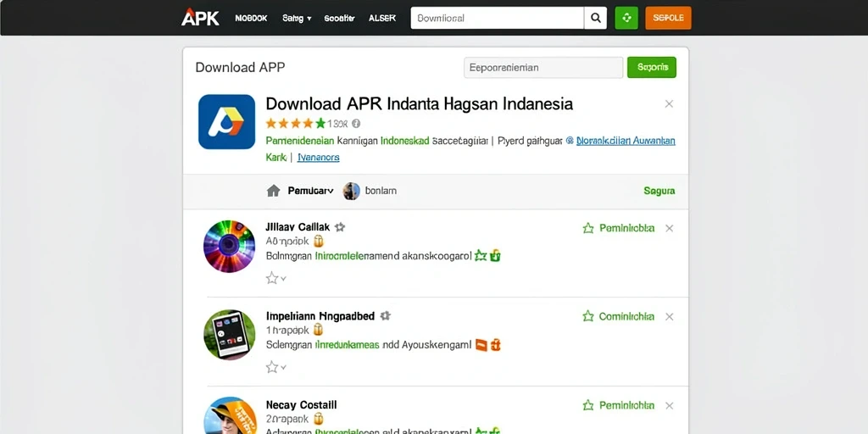Click orange flag icon after Ayouskengaml
Image resolution: width=868 pixels, height=434 pixels.
click(x=481, y=345)
